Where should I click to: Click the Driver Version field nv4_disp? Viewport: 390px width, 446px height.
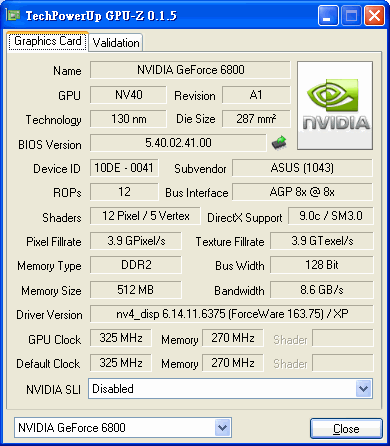[232, 314]
